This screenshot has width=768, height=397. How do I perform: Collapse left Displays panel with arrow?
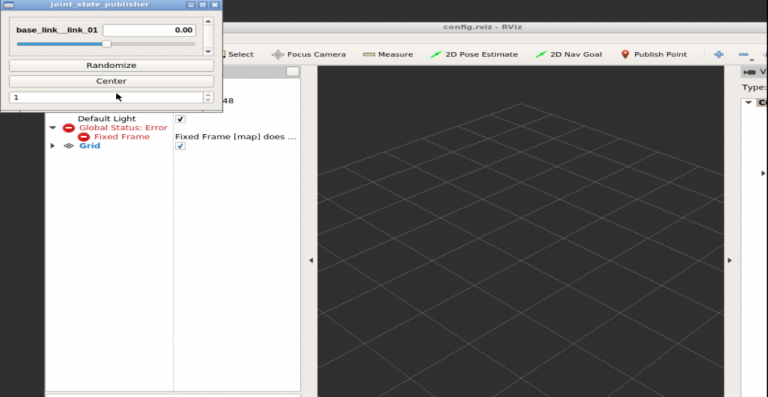click(311, 261)
